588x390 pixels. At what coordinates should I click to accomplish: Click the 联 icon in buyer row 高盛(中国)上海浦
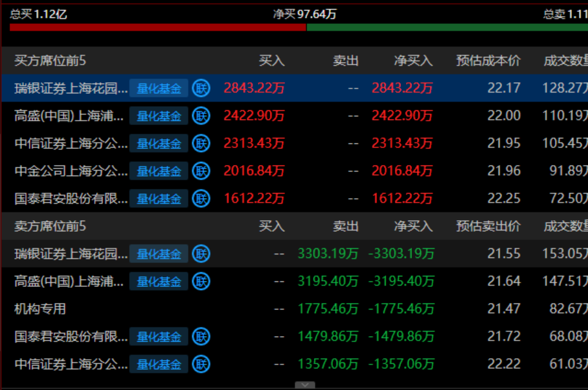201,116
